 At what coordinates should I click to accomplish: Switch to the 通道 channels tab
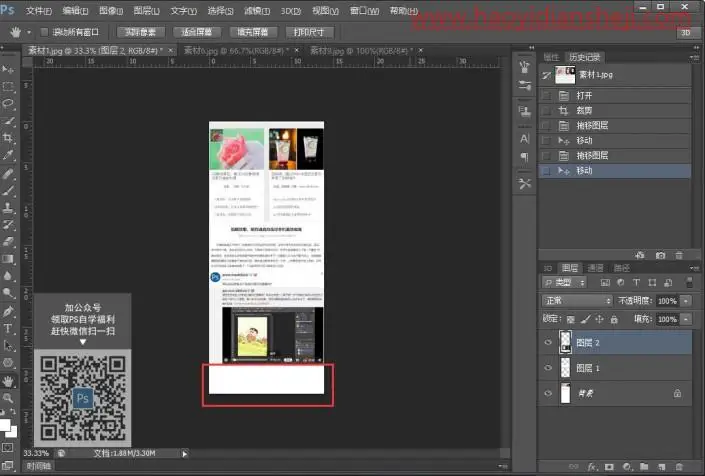point(595,268)
